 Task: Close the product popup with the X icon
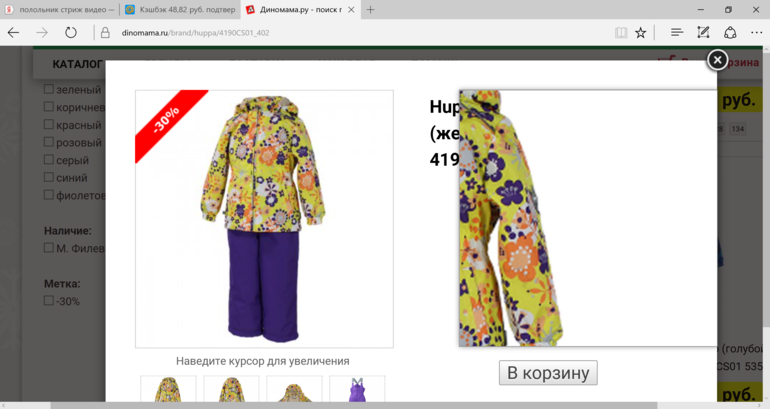pos(717,60)
